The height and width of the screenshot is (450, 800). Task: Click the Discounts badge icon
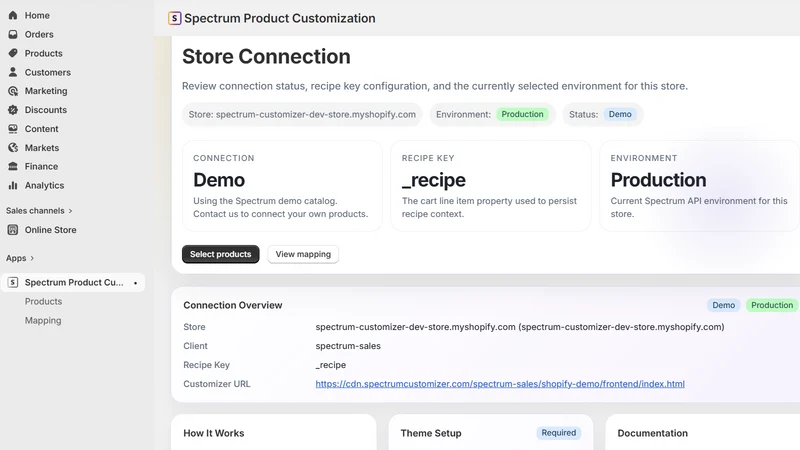click(x=13, y=110)
